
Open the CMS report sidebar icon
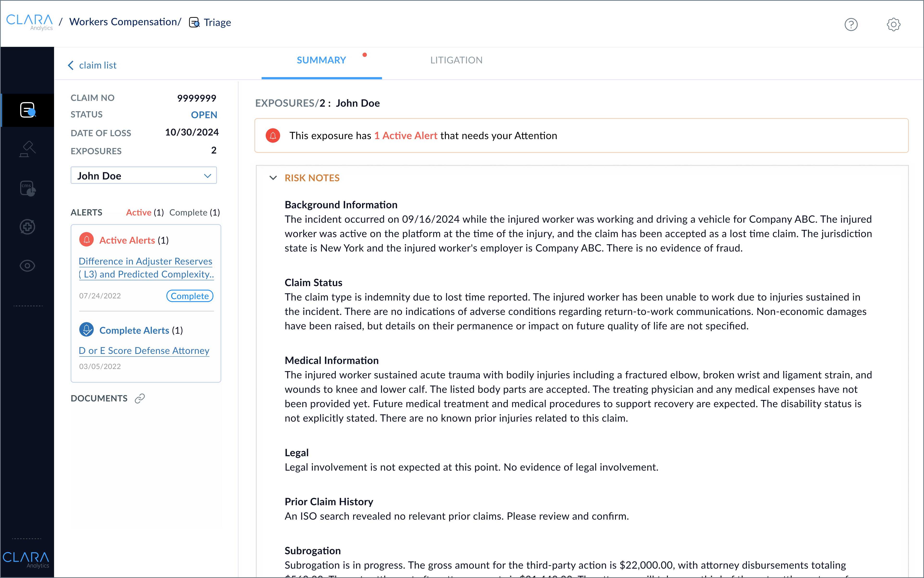coord(28,188)
